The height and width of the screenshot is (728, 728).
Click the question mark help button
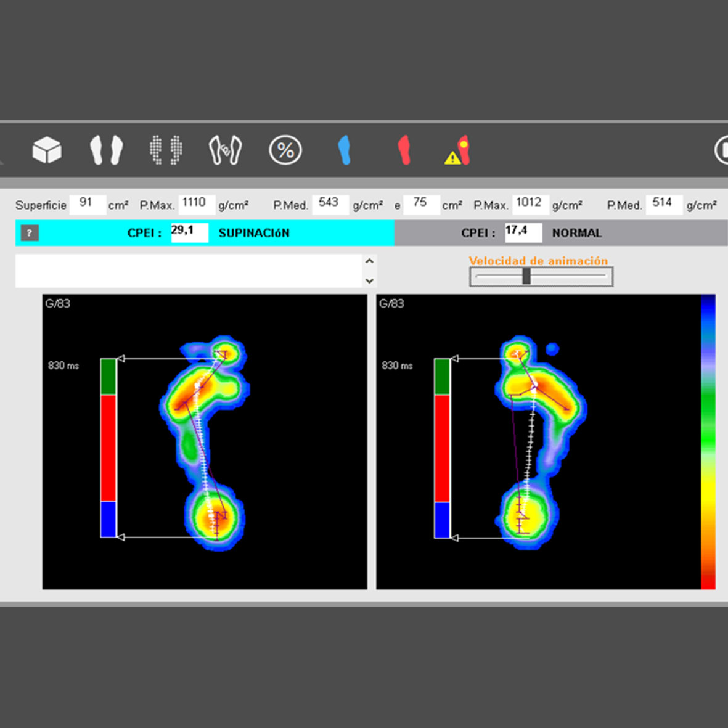[30, 233]
